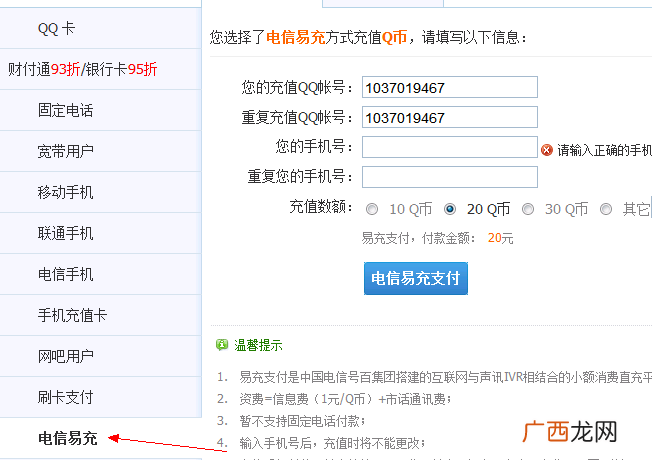
Task: Select 电信手机 payment option
Action: point(101,274)
